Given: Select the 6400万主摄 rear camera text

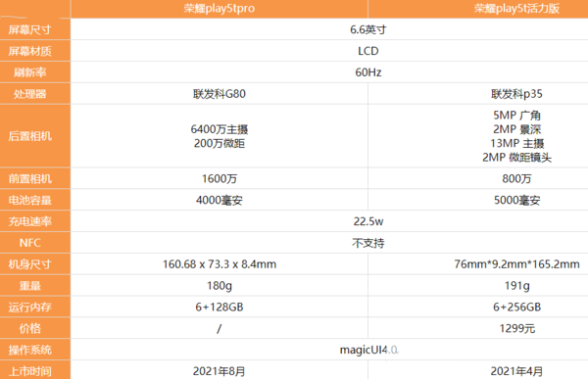Looking at the screenshot, I should (x=220, y=129).
